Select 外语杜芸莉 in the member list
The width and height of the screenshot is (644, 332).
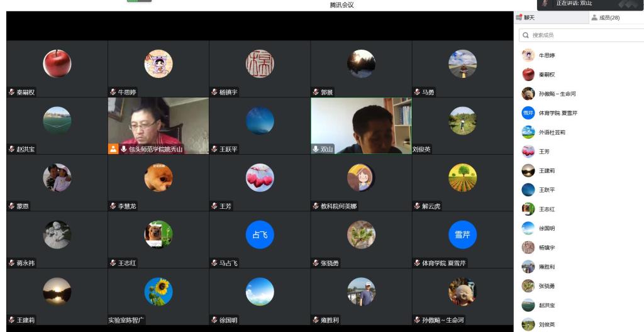point(552,132)
